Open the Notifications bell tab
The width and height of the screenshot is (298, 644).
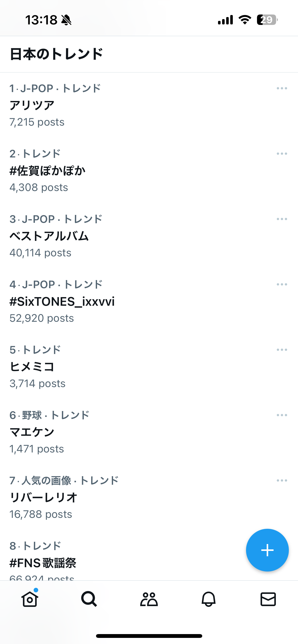coord(209,599)
